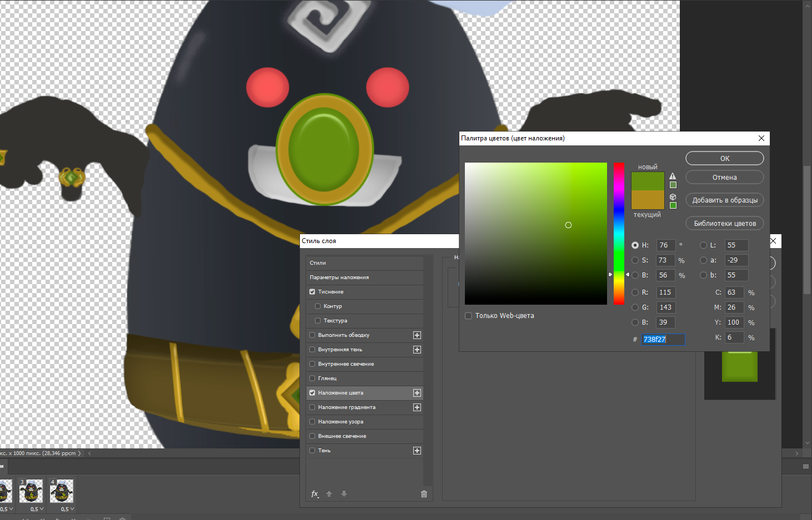The width and height of the screenshot is (812, 520).
Task: Focus the hex color input field
Action: [663, 340]
